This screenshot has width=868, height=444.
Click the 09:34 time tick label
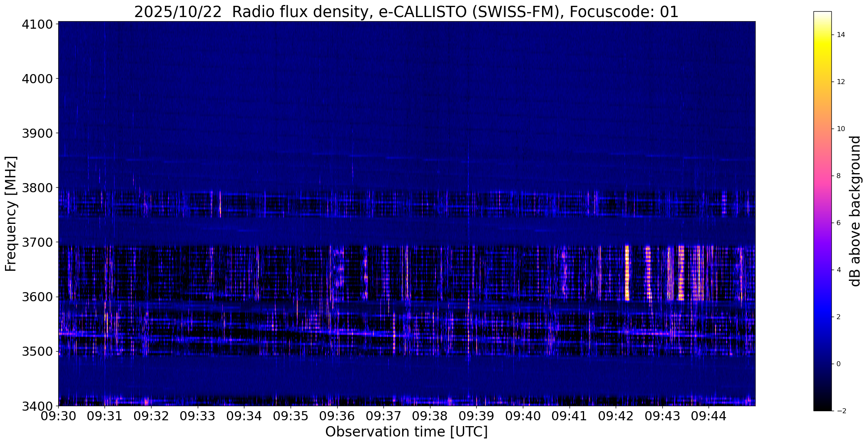point(244,416)
